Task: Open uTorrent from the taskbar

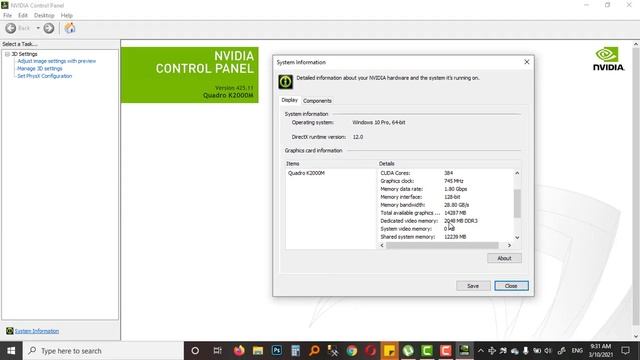Action: tap(408, 351)
